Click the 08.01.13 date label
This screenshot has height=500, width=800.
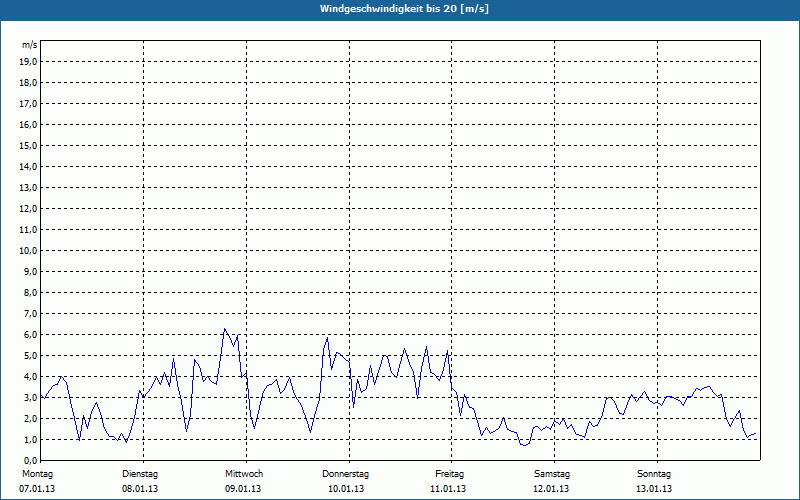click(x=140, y=489)
